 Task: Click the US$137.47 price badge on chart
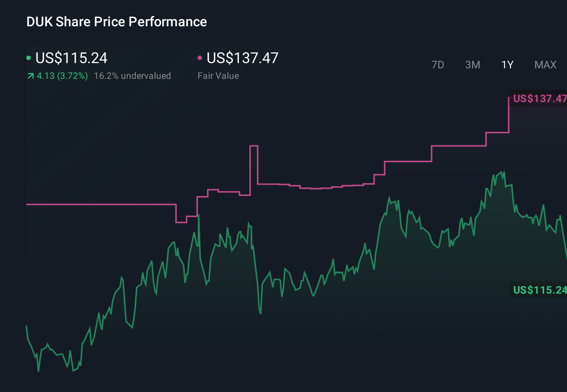[540, 99]
